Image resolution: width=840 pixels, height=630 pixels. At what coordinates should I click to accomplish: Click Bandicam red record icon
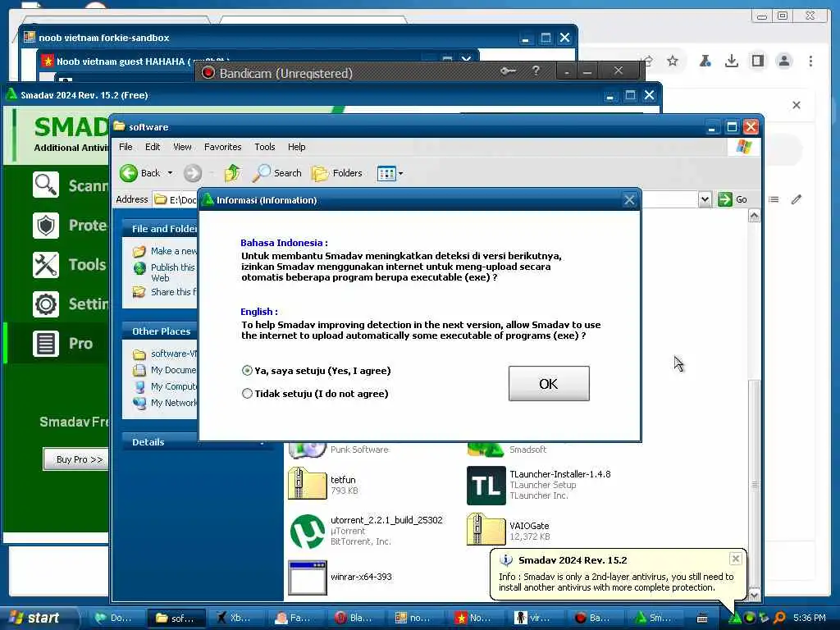click(x=208, y=73)
